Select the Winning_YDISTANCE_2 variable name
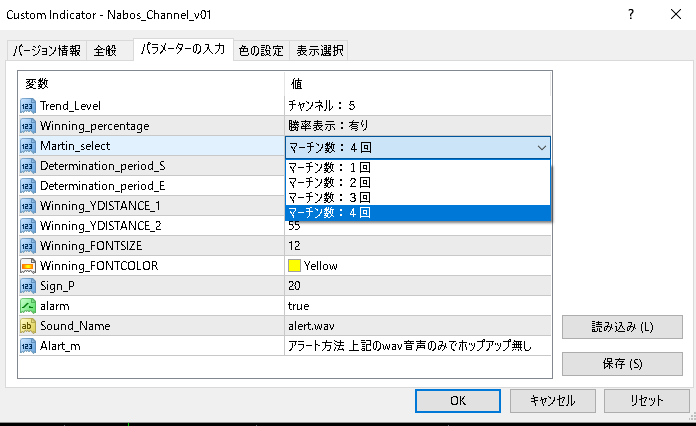 point(100,226)
